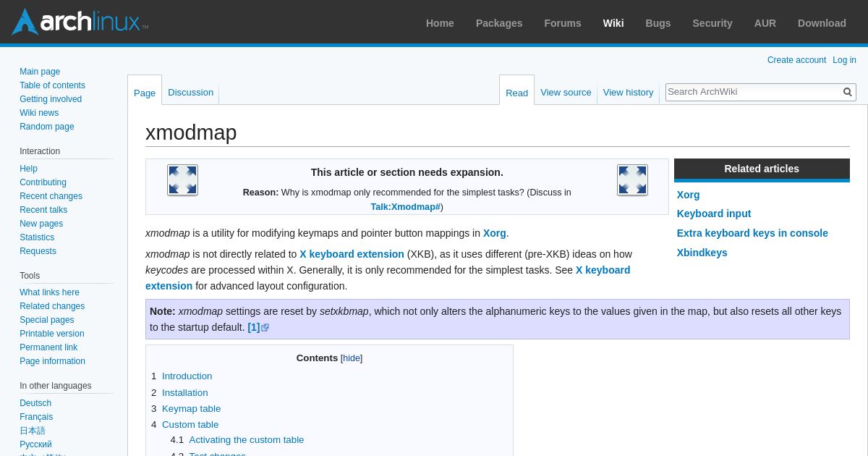Switch to the Discussion tab
The image size is (868, 456).
[190, 92]
